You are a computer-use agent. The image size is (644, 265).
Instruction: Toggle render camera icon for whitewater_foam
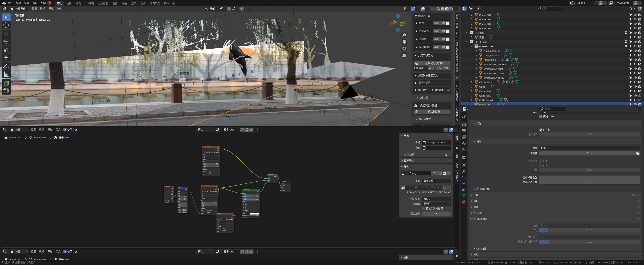coord(640,73)
